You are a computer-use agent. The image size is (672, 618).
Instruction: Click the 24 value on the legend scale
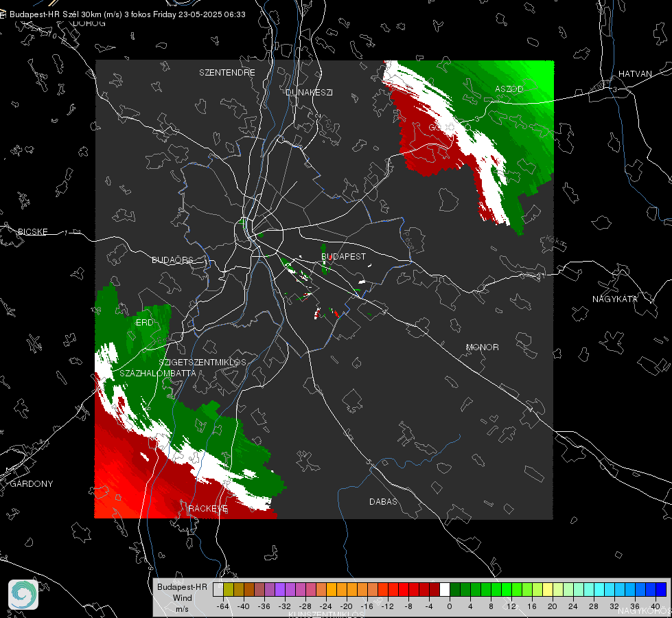point(573,606)
